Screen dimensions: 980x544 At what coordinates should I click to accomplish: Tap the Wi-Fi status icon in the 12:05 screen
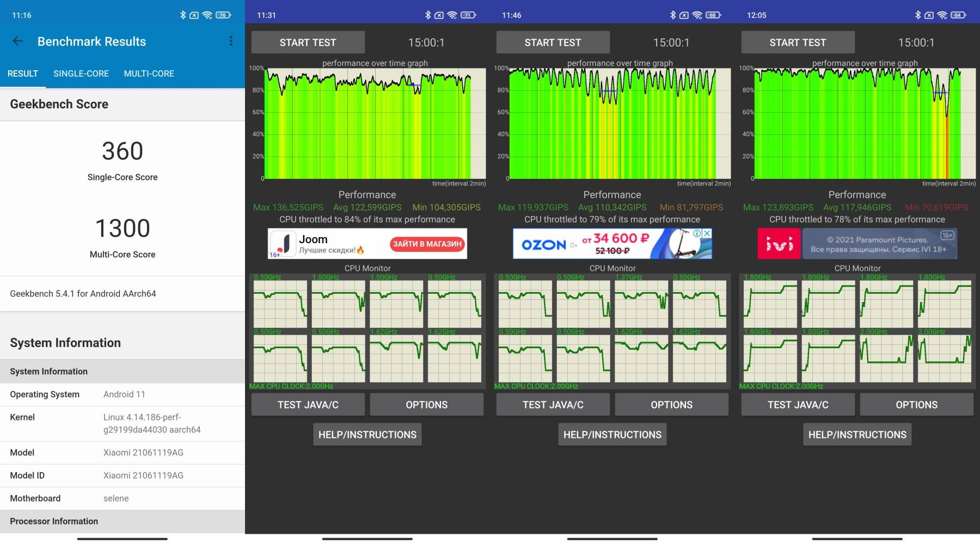942,15
